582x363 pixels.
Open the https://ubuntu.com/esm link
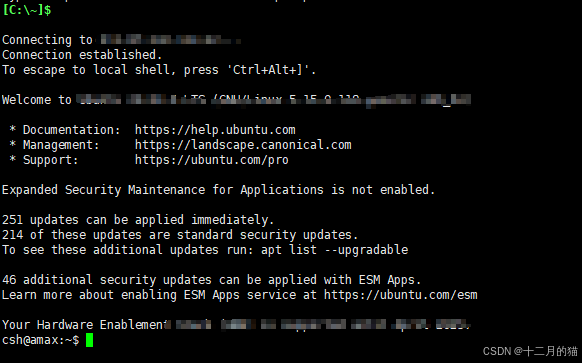pos(400,295)
